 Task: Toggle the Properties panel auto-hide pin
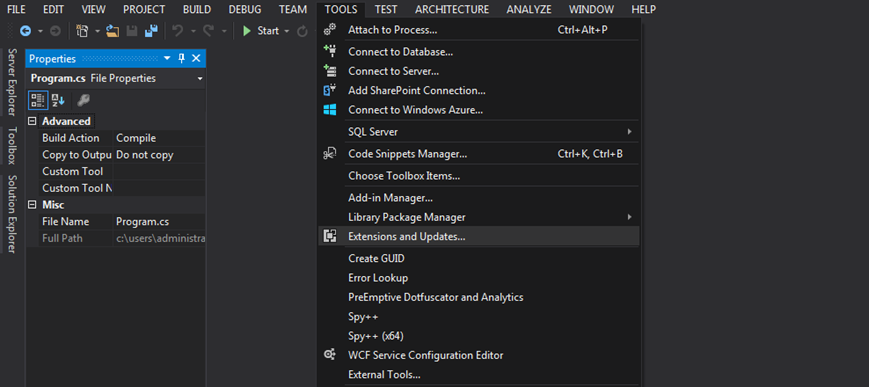click(x=181, y=58)
